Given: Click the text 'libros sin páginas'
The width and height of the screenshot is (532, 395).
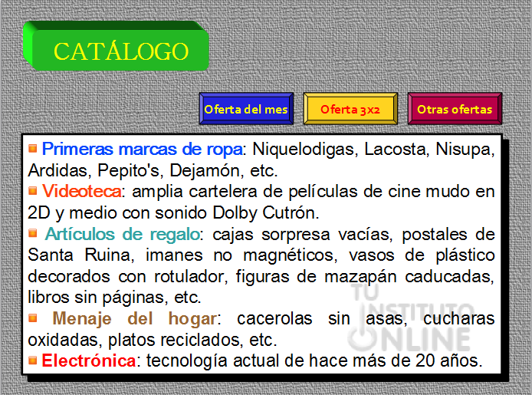Looking at the screenshot, I should tap(96, 298).
